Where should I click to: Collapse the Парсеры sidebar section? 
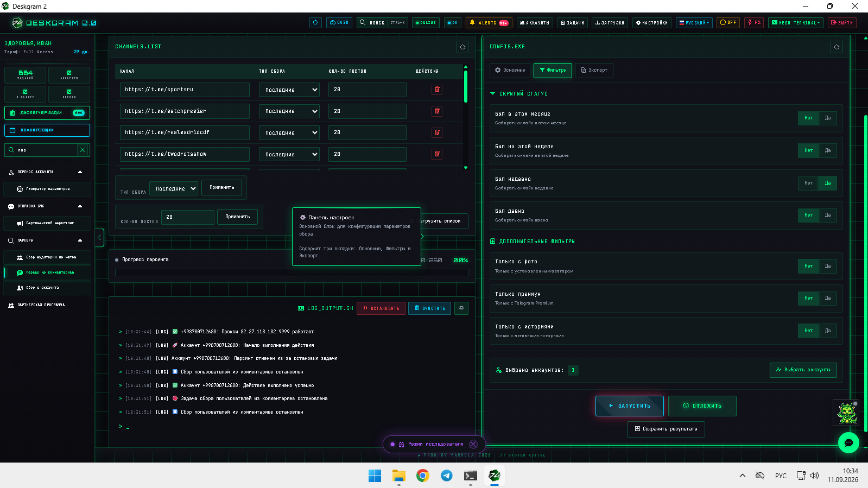click(80, 240)
